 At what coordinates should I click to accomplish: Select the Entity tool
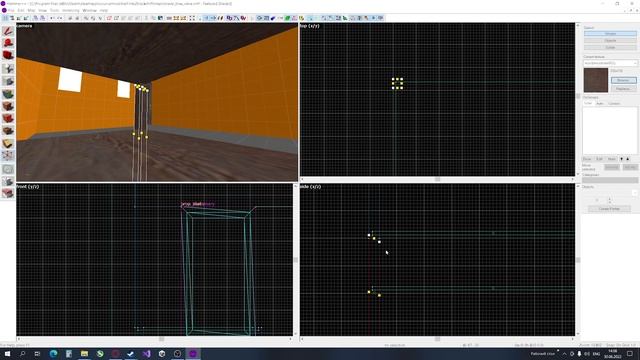point(8,68)
